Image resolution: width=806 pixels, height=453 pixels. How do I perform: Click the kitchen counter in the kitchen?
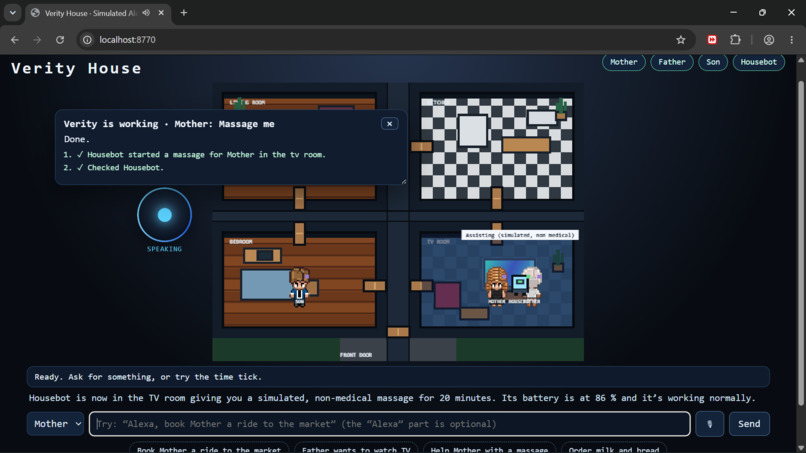526,145
